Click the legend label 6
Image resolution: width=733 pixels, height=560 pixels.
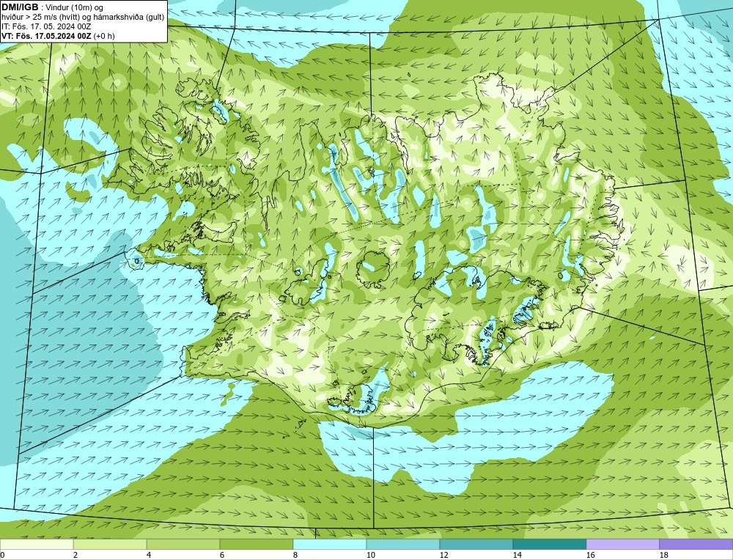click(222, 555)
